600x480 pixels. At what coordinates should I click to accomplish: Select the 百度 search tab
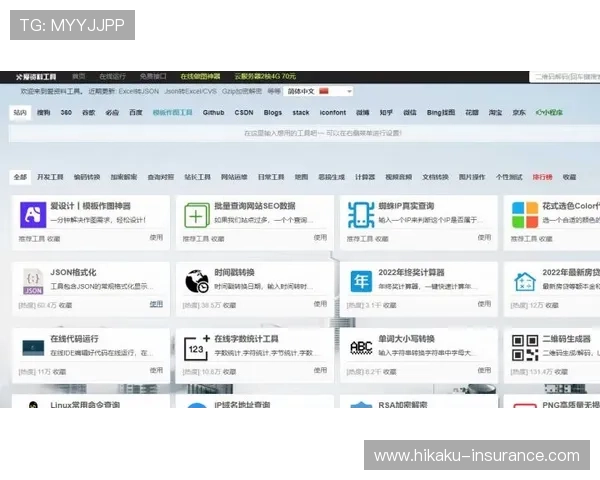(x=135, y=113)
